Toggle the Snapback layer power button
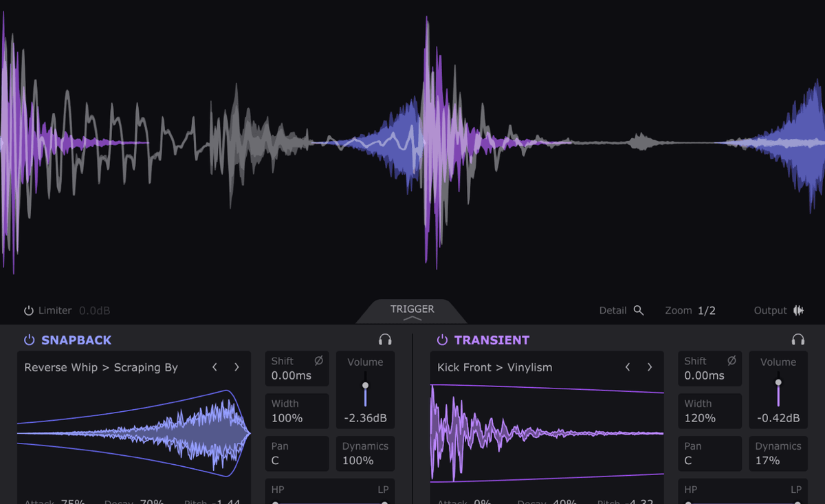The height and width of the screenshot is (504, 825). 29,340
